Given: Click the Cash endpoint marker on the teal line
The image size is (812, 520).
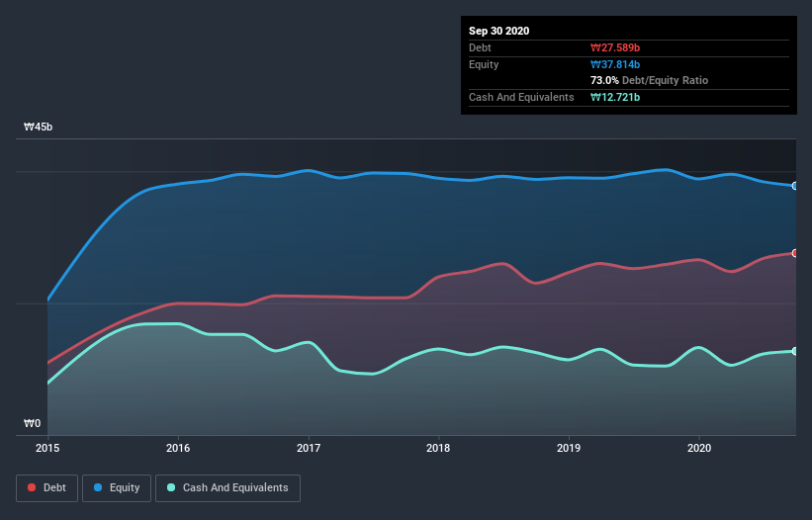Looking at the screenshot, I should coord(795,351).
